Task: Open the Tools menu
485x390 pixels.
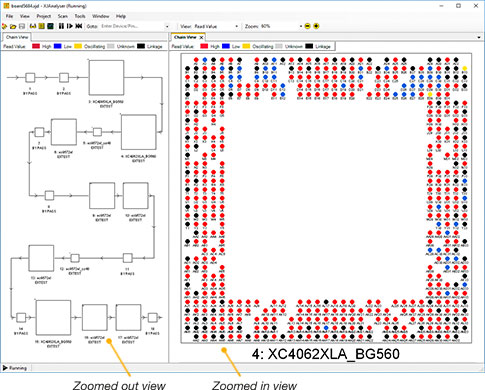Action: [x=80, y=16]
